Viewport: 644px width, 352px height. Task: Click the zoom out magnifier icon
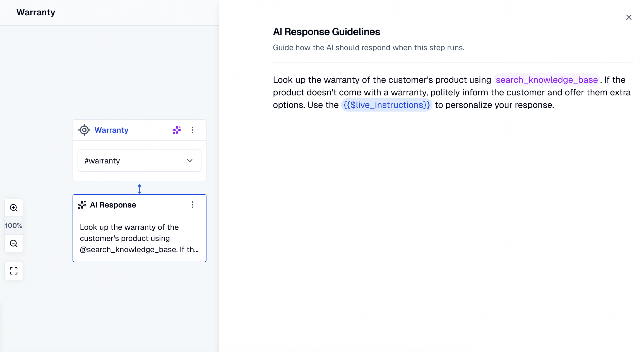[x=14, y=243]
